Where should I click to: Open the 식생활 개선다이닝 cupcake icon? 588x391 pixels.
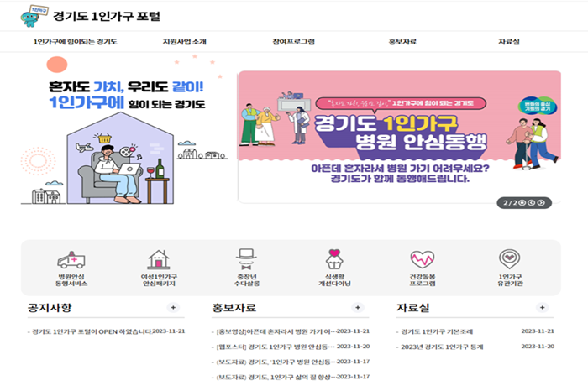click(334, 259)
